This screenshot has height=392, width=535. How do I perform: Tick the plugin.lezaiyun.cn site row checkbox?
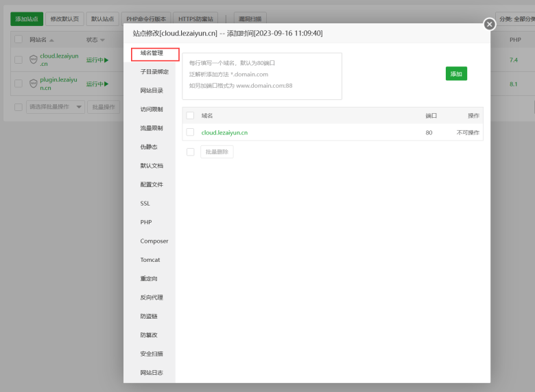(19, 84)
